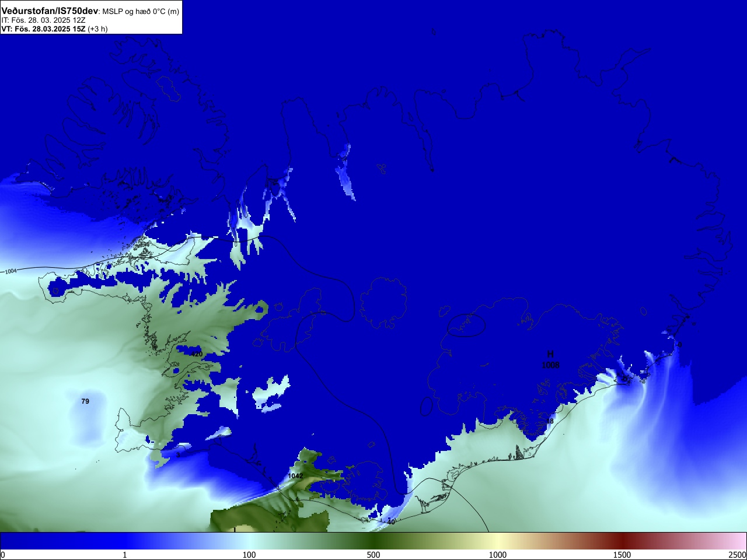747x560 pixels.
Task: Click the 0 tick on the color scale
Action: [x=3, y=555]
